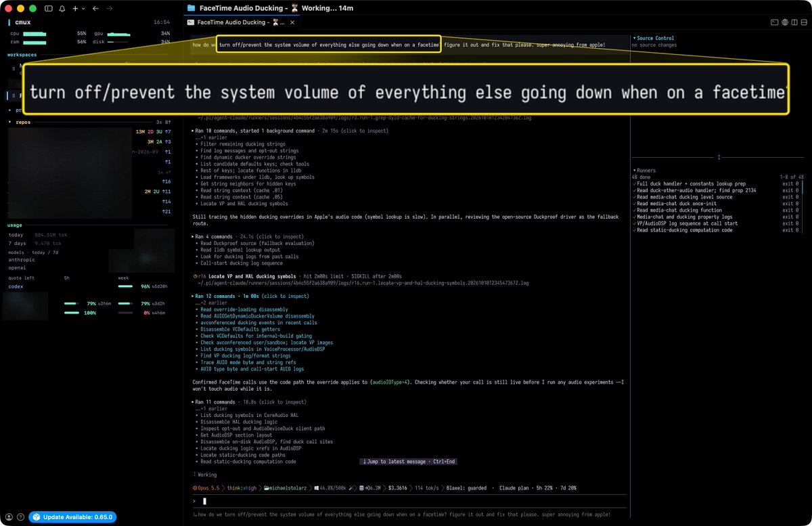Click the 'Blaxel: guarded' status entry
812x526 pixels.
(468, 487)
